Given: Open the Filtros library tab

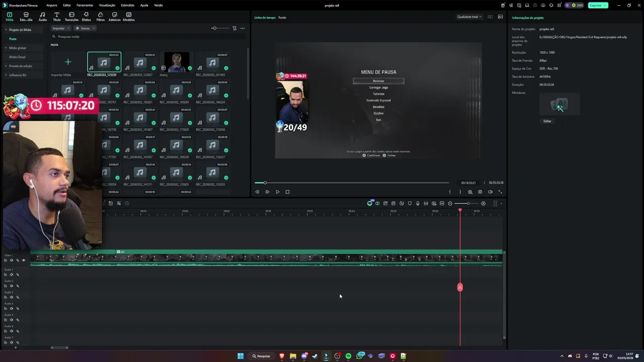Looking at the screenshot, I should pos(100,17).
